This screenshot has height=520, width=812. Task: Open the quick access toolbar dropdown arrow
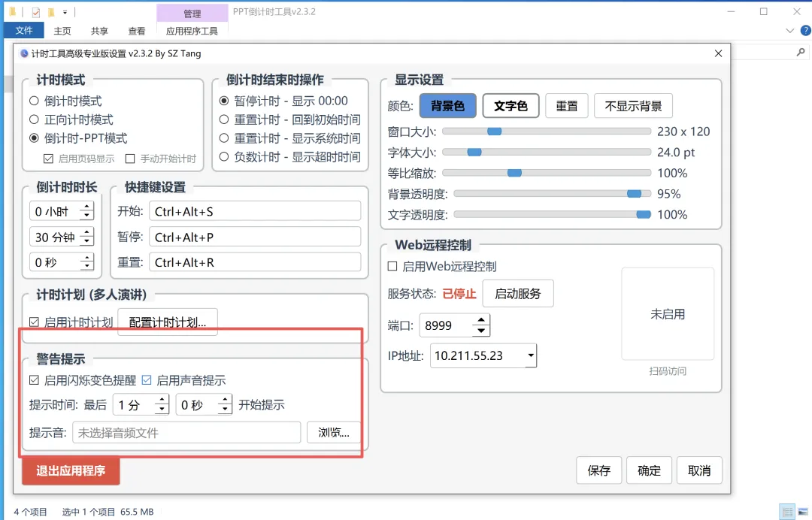(65, 11)
